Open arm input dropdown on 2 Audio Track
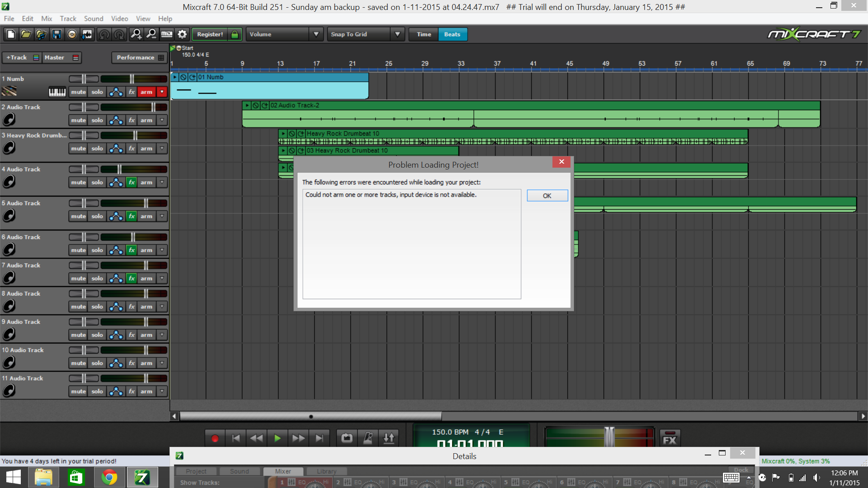Image resolution: width=868 pixels, height=488 pixels. pos(162,120)
